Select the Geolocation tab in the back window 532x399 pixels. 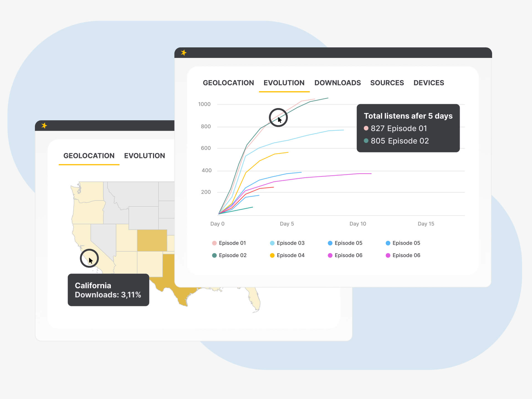tap(89, 156)
